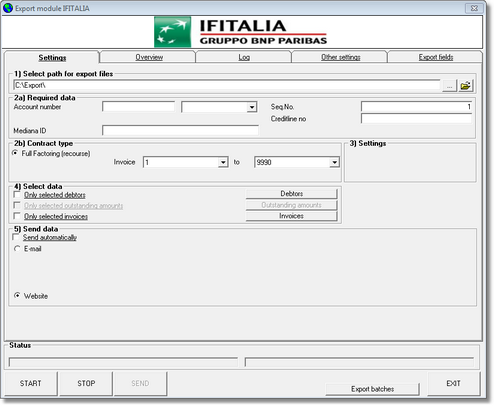Click the EXIT button
494x406 pixels.
[x=454, y=383]
